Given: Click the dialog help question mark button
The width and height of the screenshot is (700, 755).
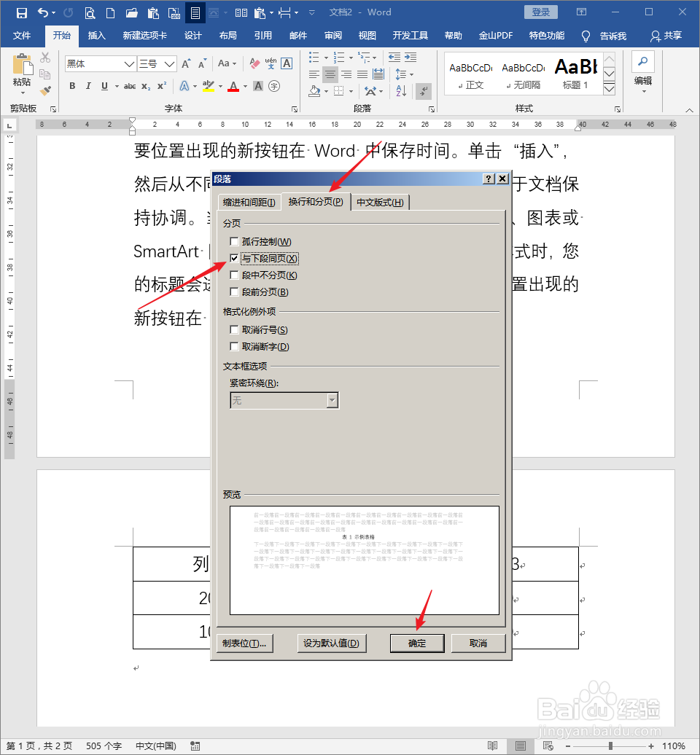Looking at the screenshot, I should click(x=489, y=179).
